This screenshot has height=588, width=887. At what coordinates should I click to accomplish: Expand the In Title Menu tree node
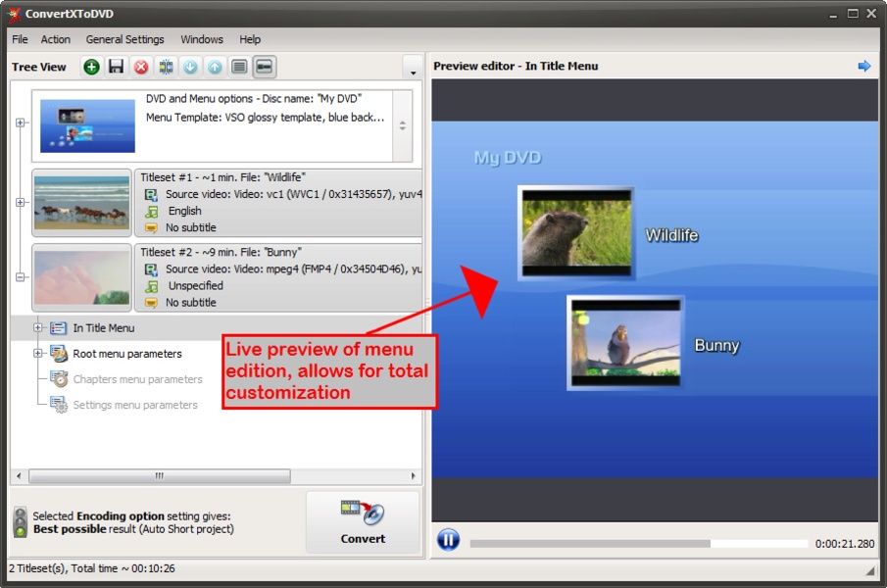tap(36, 327)
